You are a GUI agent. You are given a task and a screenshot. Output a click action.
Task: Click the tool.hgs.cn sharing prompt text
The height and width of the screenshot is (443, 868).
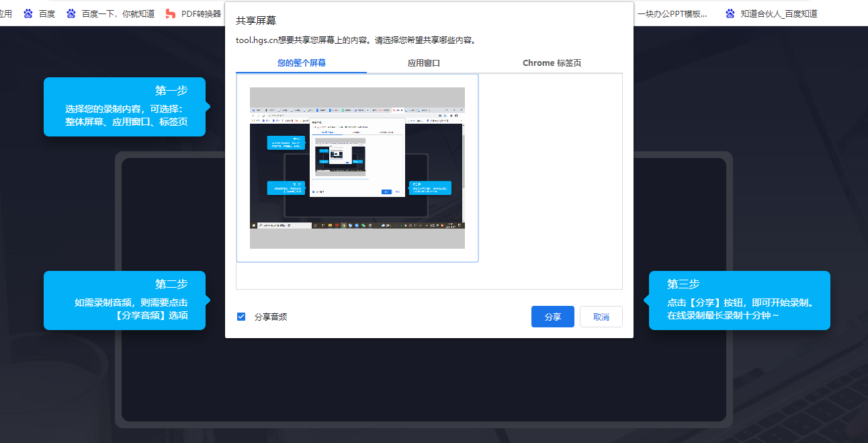point(356,40)
